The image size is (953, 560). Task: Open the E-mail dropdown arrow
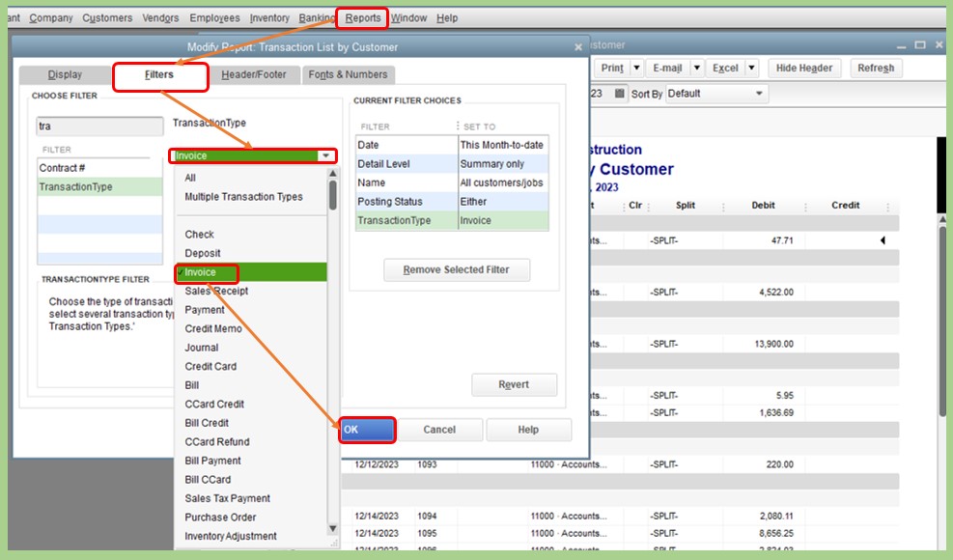pos(697,69)
